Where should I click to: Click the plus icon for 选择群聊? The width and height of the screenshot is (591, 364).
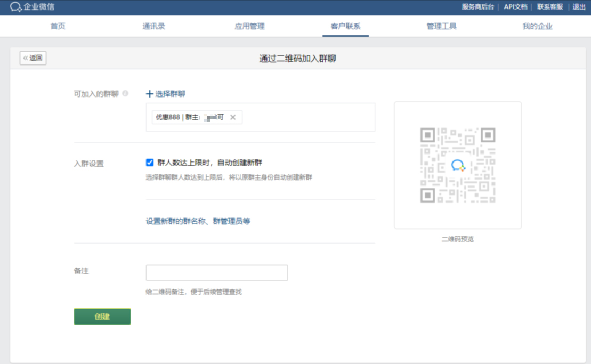pos(150,94)
